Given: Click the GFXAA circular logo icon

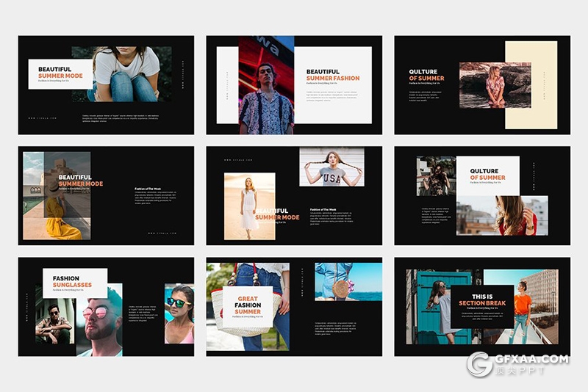Looking at the screenshot, I should [481, 364].
